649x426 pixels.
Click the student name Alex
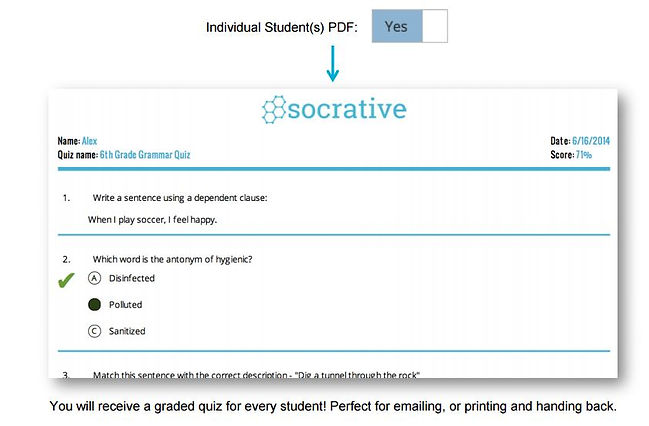click(89, 141)
